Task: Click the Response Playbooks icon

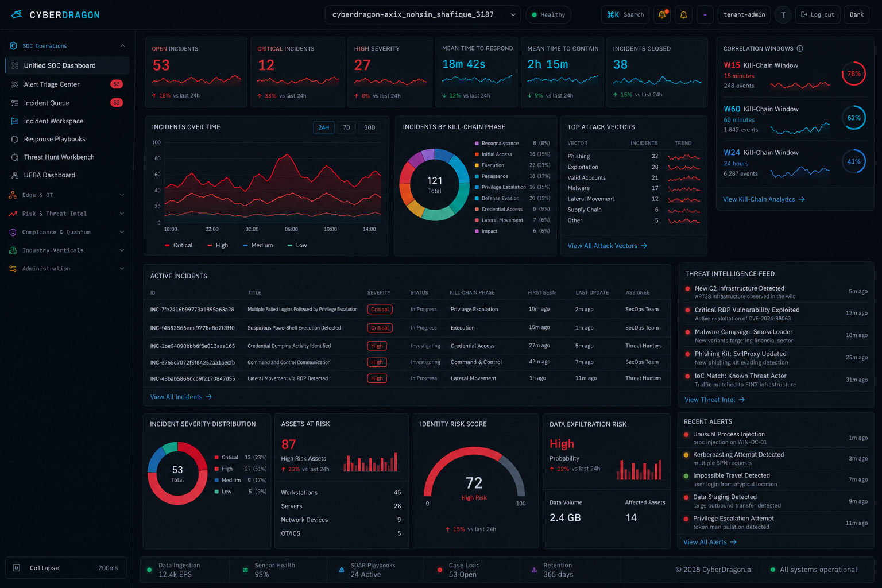Action: 15,139
